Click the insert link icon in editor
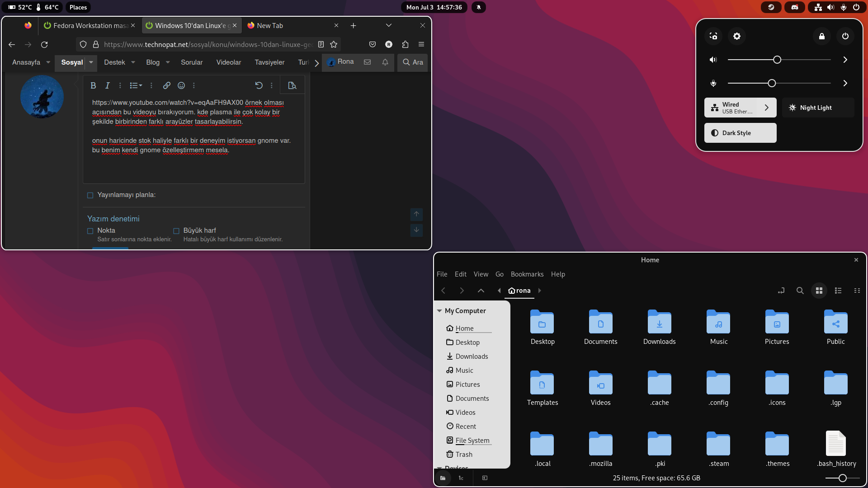This screenshot has width=868, height=488. click(167, 85)
